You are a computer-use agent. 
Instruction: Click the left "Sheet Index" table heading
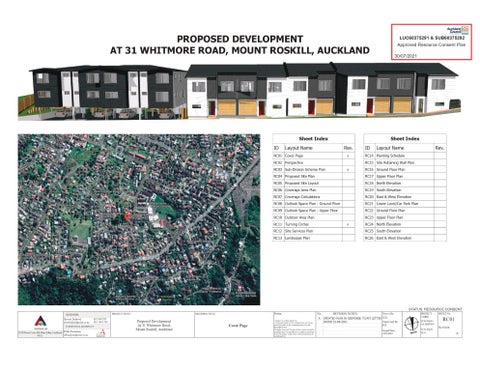coord(313,138)
